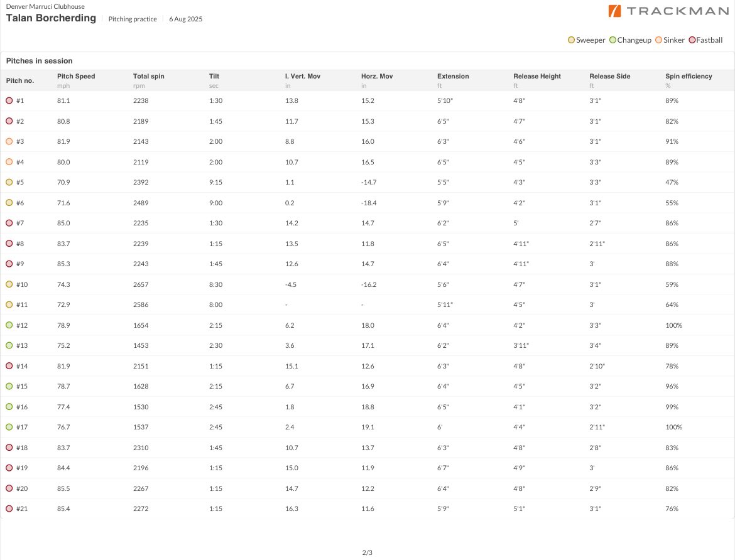
Task: Click the page indicator 2/3
Action: 367,552
